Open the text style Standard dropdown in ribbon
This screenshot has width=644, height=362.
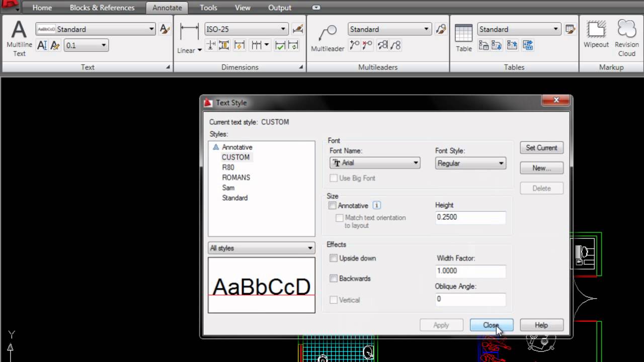point(96,29)
